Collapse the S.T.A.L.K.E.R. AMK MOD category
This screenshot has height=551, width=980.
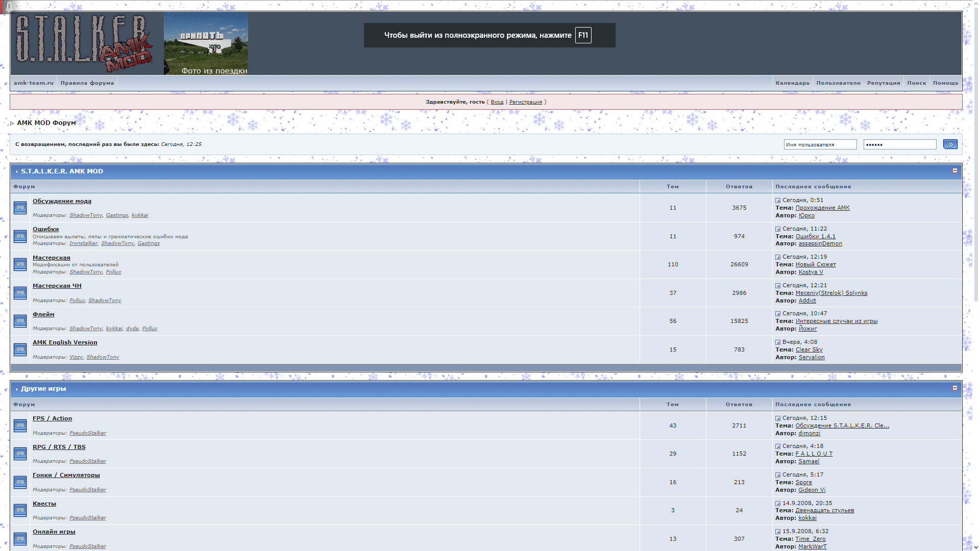coord(954,171)
